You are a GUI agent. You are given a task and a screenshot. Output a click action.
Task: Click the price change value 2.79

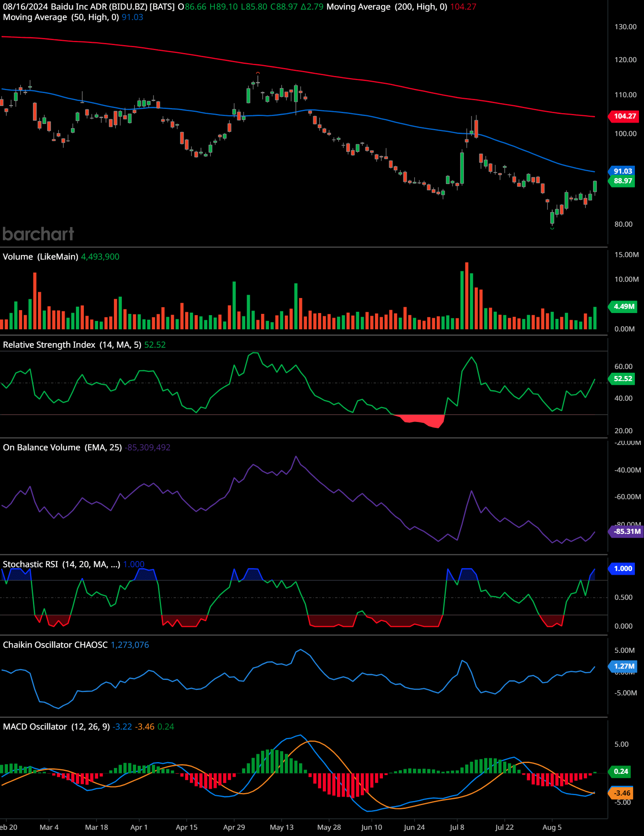coord(314,7)
